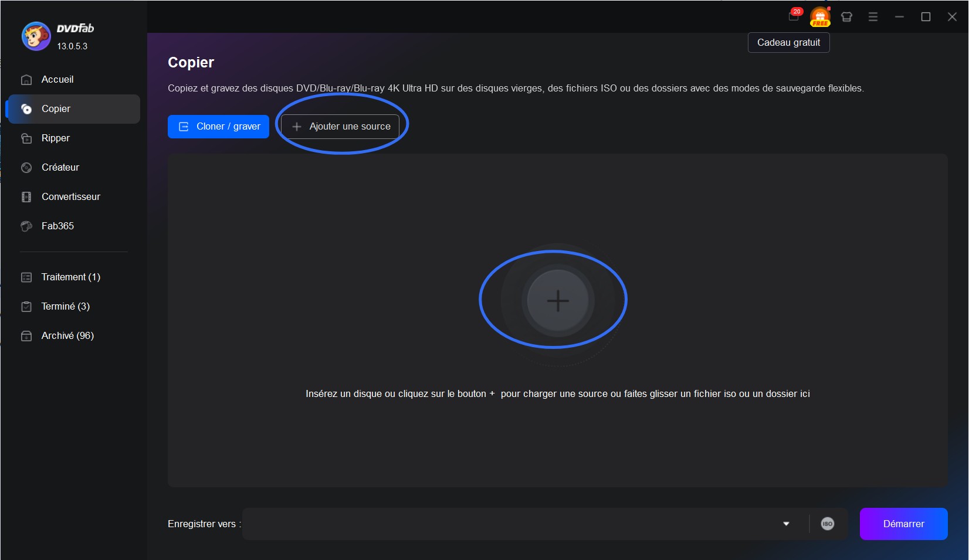Image resolution: width=969 pixels, height=560 pixels.
Task: Click the ISO output icon
Action: 827,524
